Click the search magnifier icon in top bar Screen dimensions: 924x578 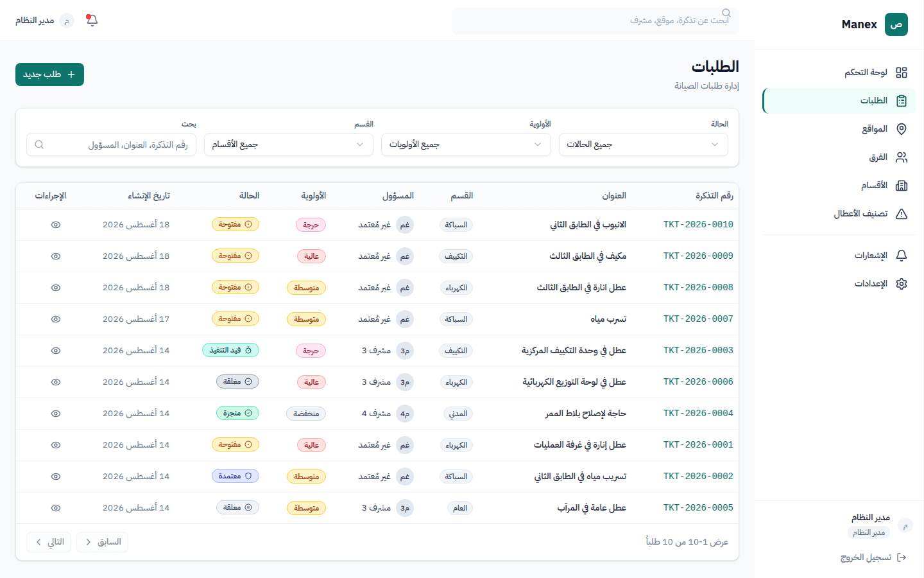click(726, 13)
